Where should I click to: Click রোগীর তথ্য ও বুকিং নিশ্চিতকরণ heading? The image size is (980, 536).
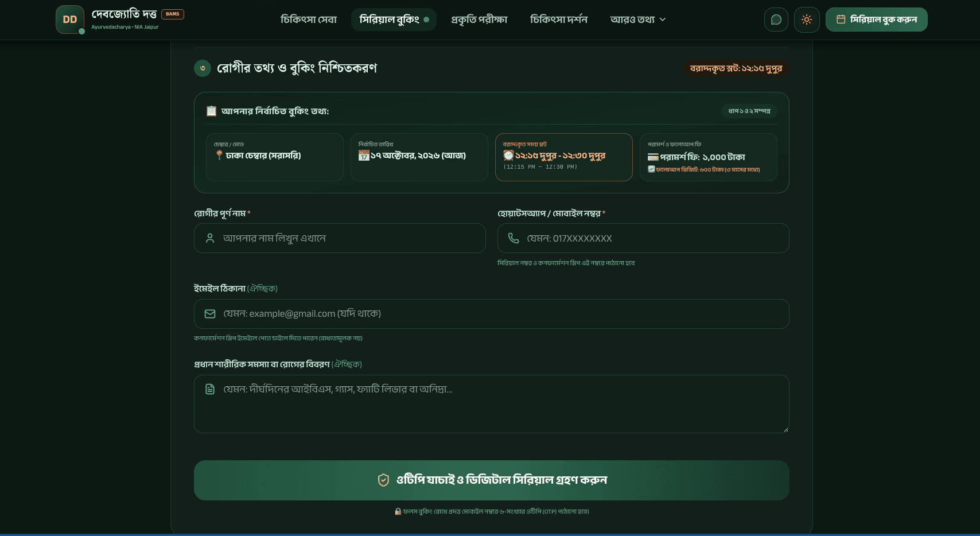[x=297, y=68]
